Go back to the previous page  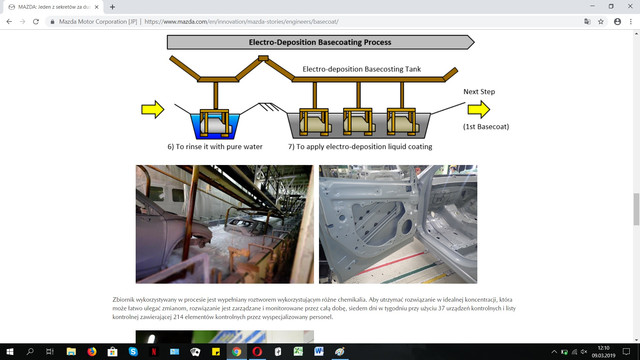9,22
